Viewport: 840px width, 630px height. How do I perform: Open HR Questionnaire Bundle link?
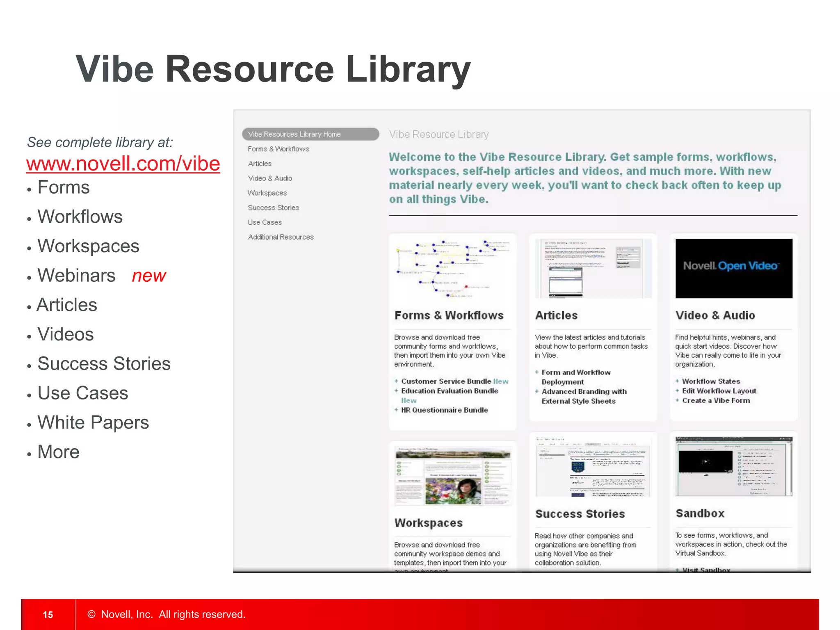444,410
